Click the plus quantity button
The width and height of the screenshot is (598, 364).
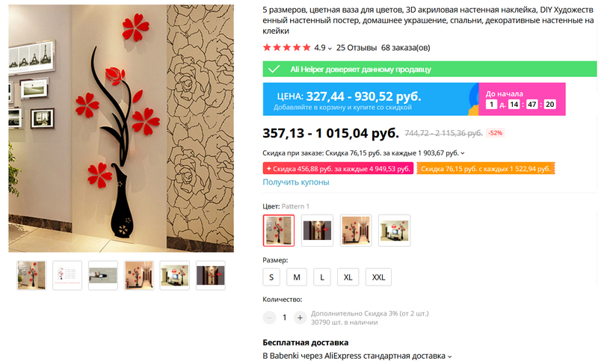coord(300,318)
